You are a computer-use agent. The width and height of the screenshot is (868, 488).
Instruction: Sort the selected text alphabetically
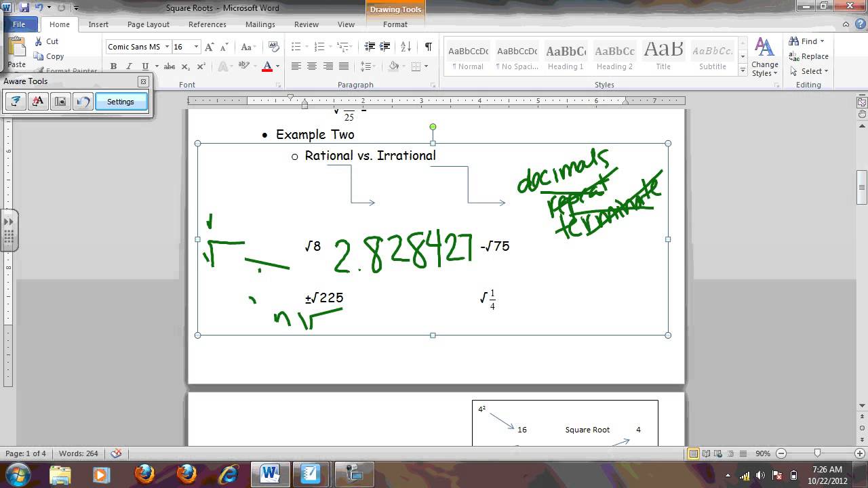[406, 47]
